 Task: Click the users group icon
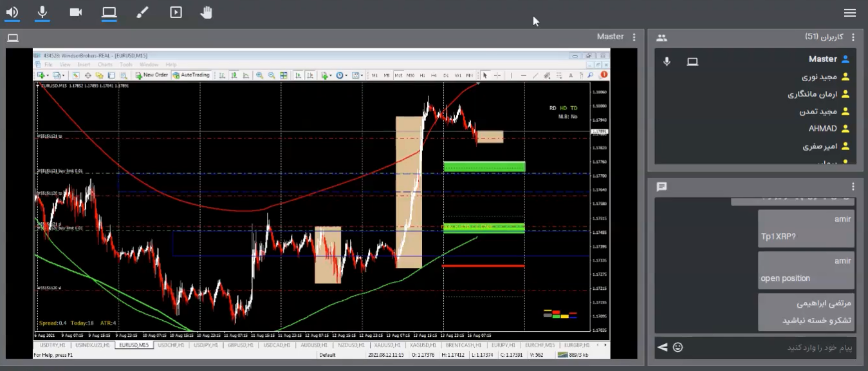tap(661, 38)
